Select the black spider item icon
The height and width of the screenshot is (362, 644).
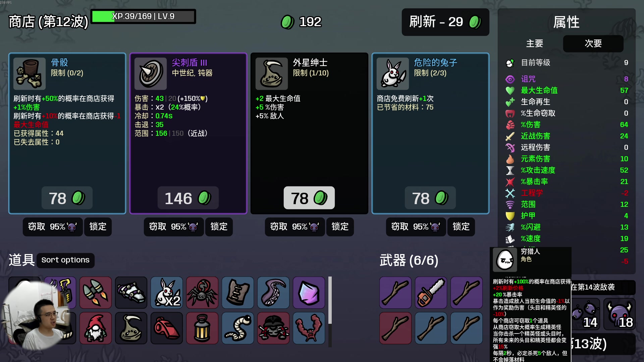click(202, 293)
